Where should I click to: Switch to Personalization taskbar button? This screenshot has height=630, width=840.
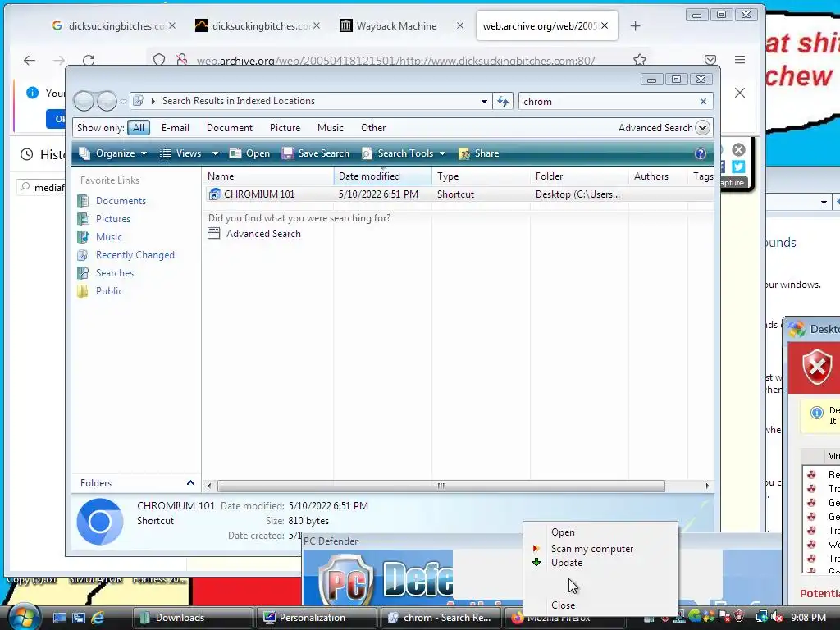coord(317,617)
